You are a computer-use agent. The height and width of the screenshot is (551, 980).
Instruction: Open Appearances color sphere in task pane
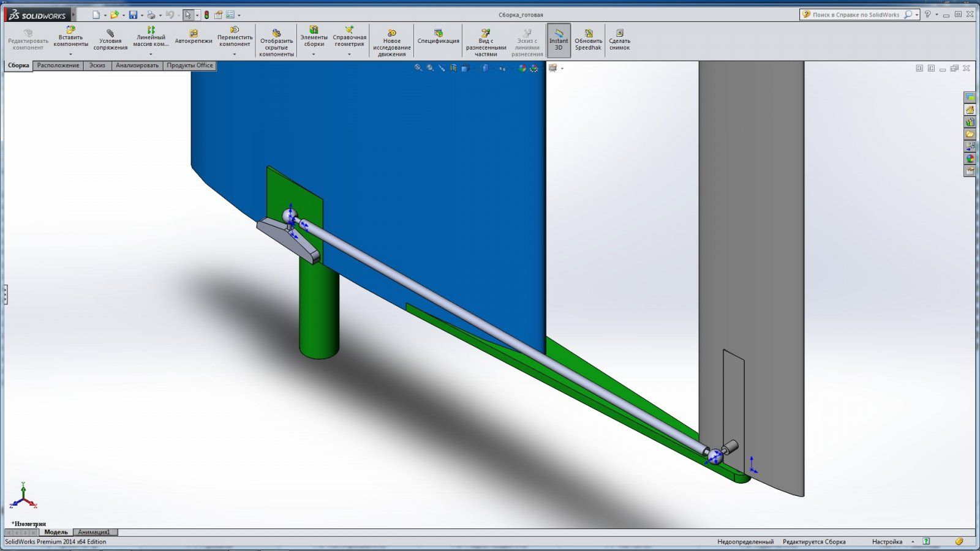pyautogui.click(x=970, y=159)
